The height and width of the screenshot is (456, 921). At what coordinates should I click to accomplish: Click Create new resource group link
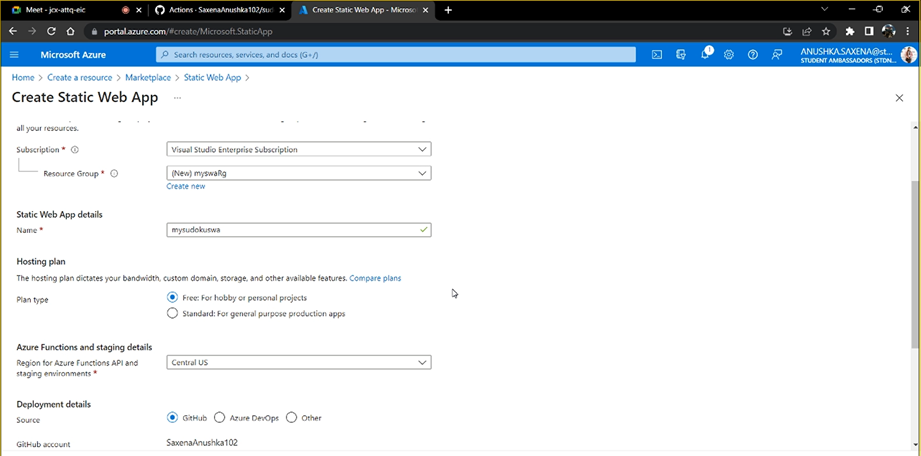coord(186,186)
